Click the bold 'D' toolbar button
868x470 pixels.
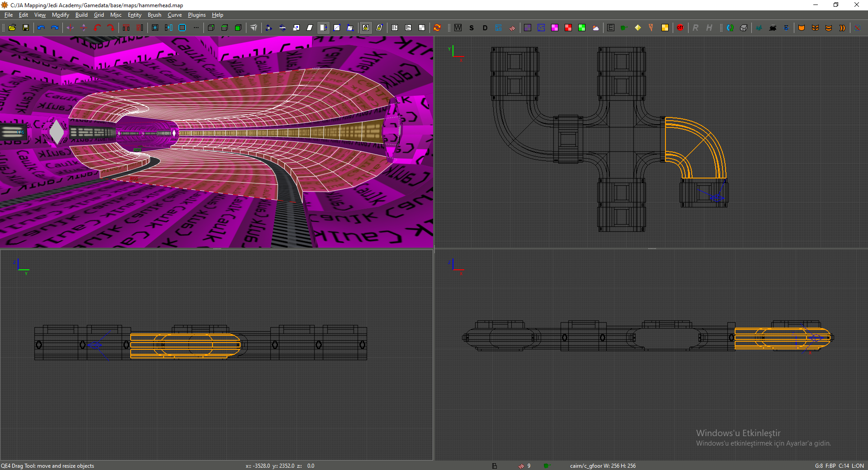pos(485,28)
